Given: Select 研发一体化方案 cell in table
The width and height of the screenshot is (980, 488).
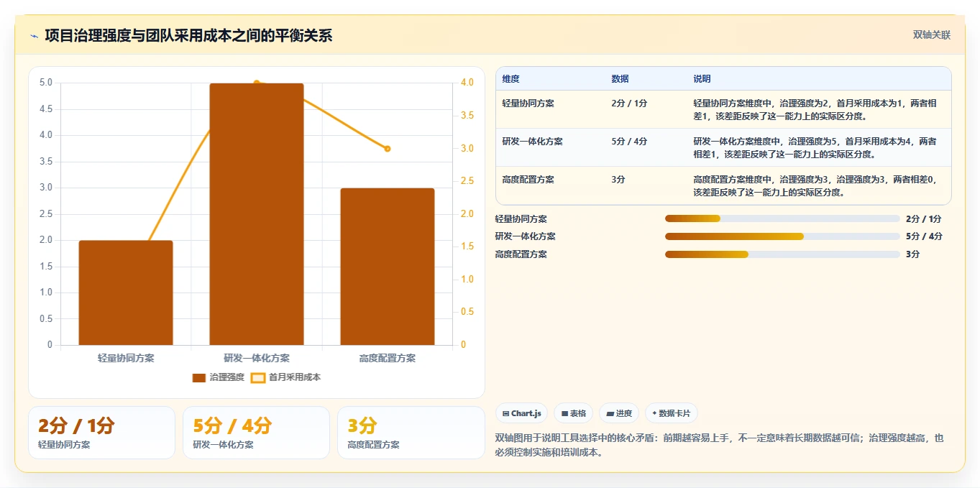Looking at the screenshot, I should (533, 142).
